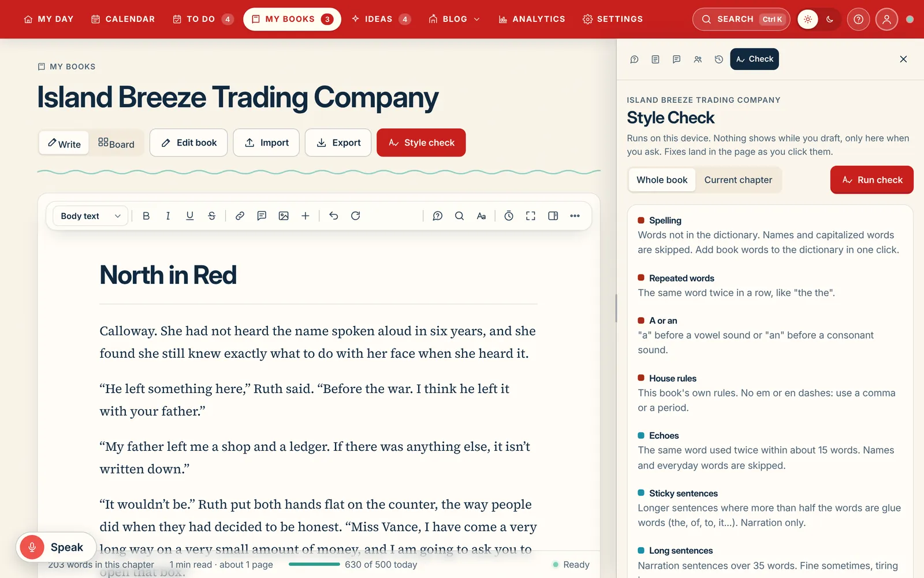Export the book
924x578 pixels.
[338, 143]
